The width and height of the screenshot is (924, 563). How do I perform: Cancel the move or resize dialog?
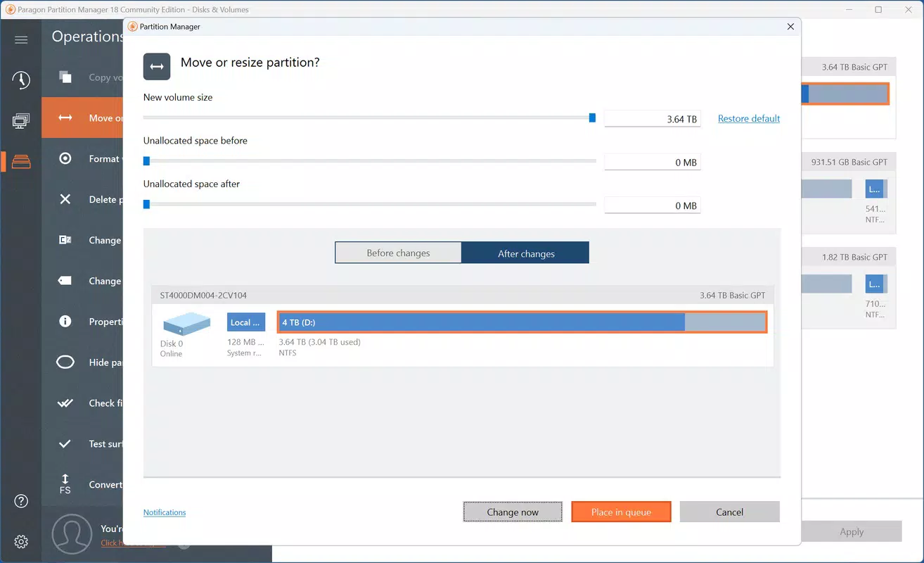click(729, 512)
